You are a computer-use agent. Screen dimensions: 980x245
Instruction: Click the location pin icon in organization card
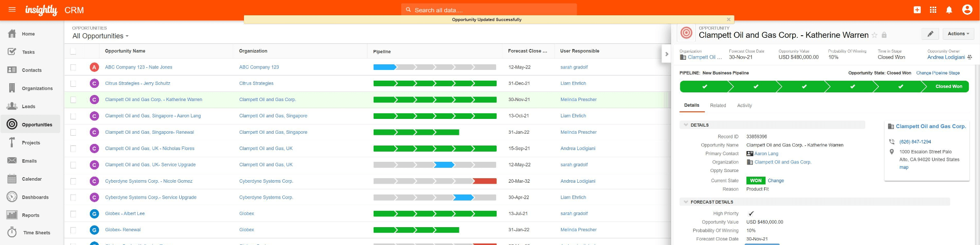click(892, 152)
